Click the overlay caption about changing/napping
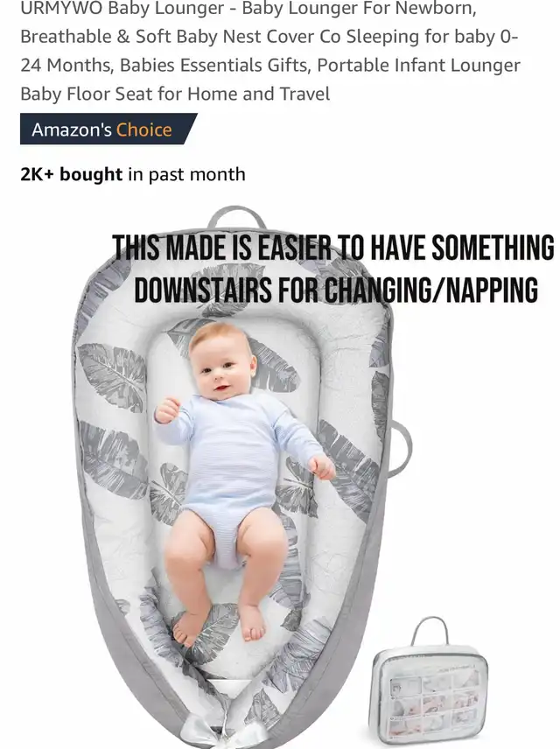The height and width of the screenshot is (749, 560). [x=334, y=269]
